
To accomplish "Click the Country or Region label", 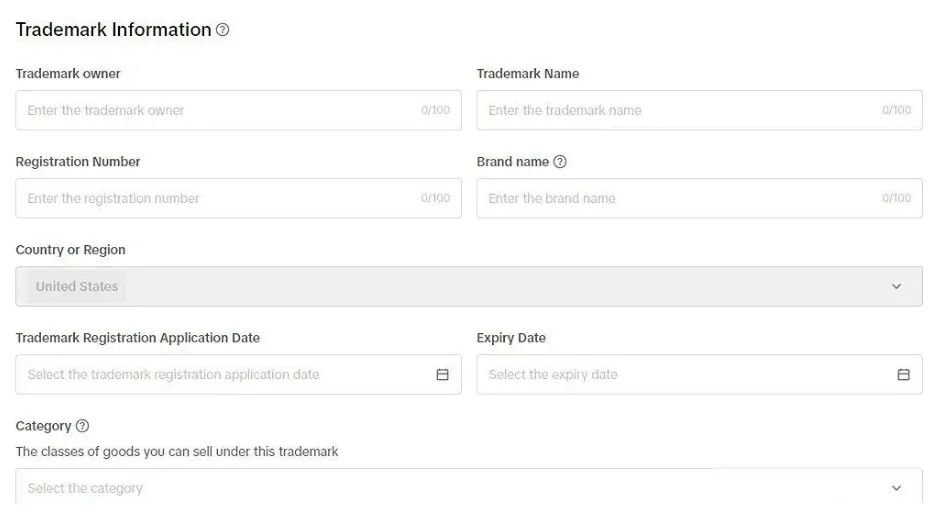I will pos(70,249).
